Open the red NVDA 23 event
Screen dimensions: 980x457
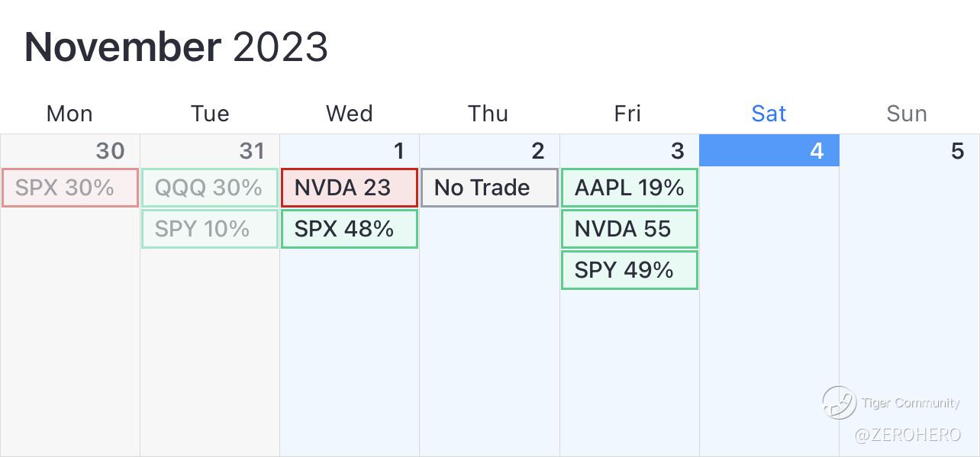pyautogui.click(x=350, y=188)
